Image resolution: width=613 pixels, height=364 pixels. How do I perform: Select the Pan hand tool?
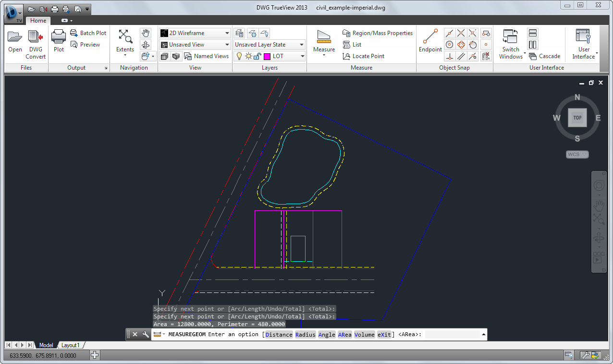click(x=146, y=33)
